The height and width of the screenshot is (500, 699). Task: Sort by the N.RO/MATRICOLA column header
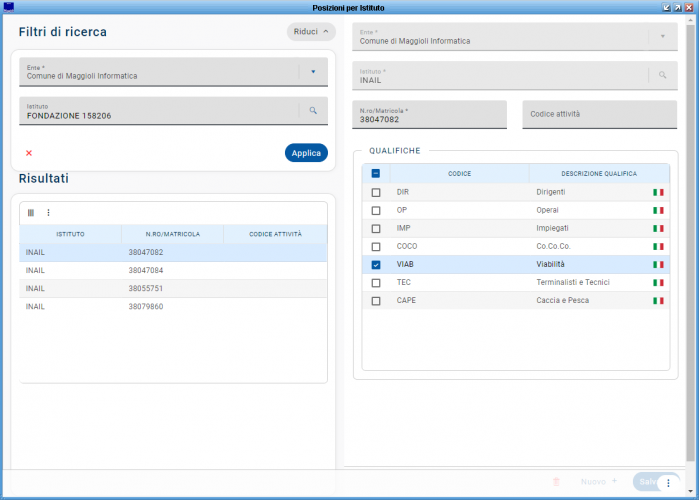coord(173,234)
